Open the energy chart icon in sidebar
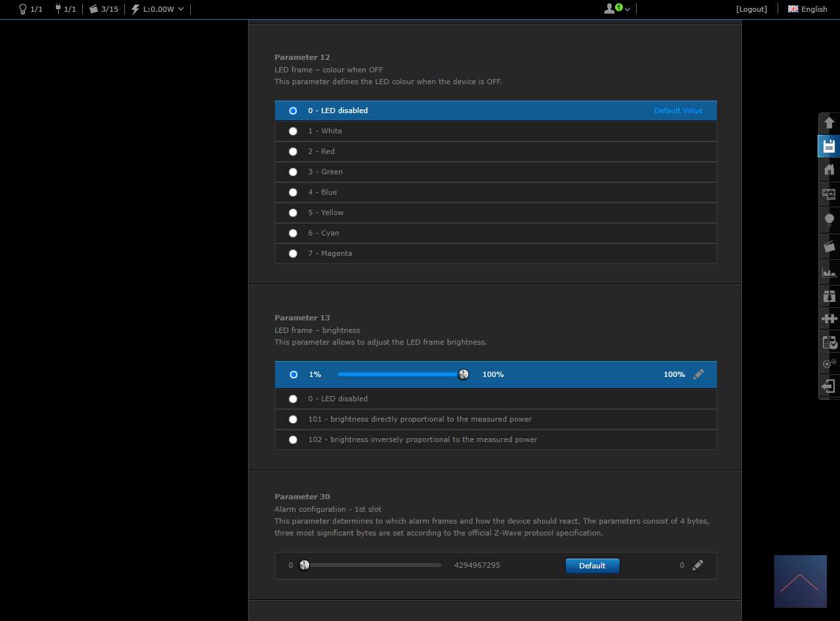 829,272
